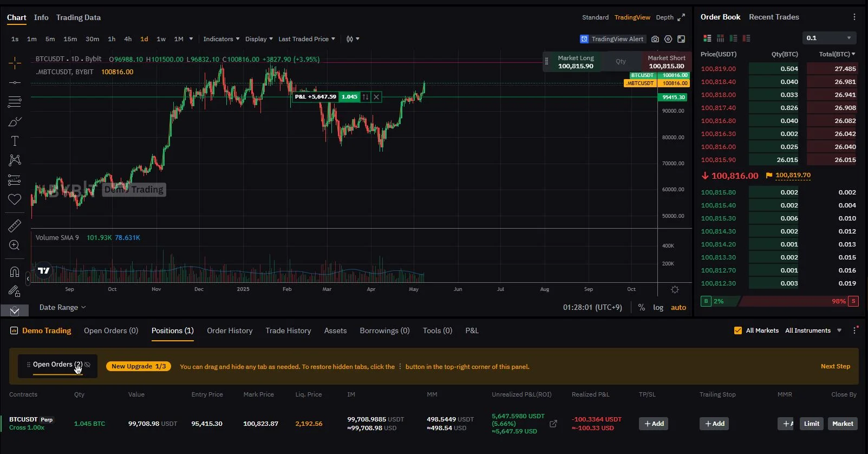Open the Indicators dropdown
This screenshot has width=868, height=454.
pyautogui.click(x=221, y=39)
